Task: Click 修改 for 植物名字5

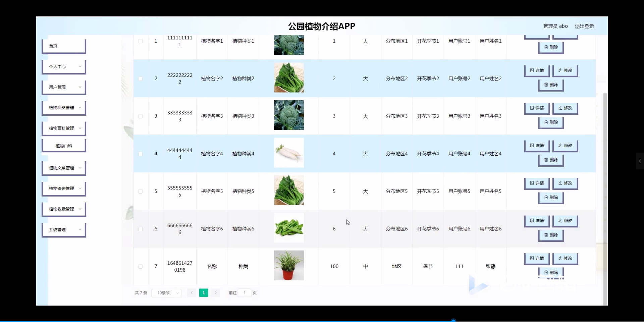Action: click(x=565, y=183)
